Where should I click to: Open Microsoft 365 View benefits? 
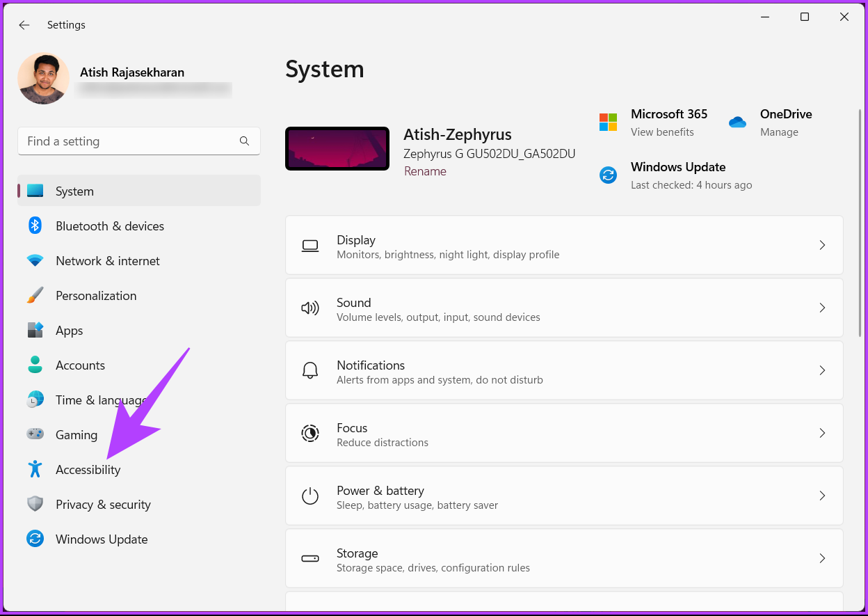662,132
